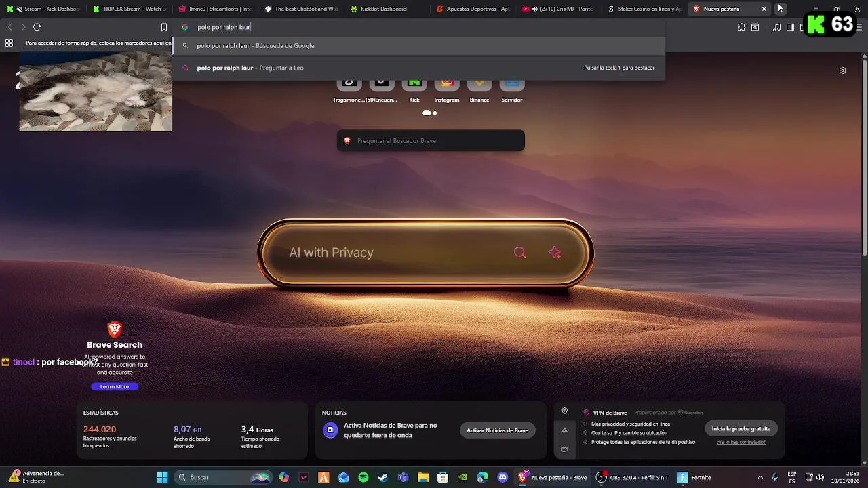The height and width of the screenshot is (488, 868).
Task: Open OBS 32.0.4 window from taskbar
Action: coord(632,477)
